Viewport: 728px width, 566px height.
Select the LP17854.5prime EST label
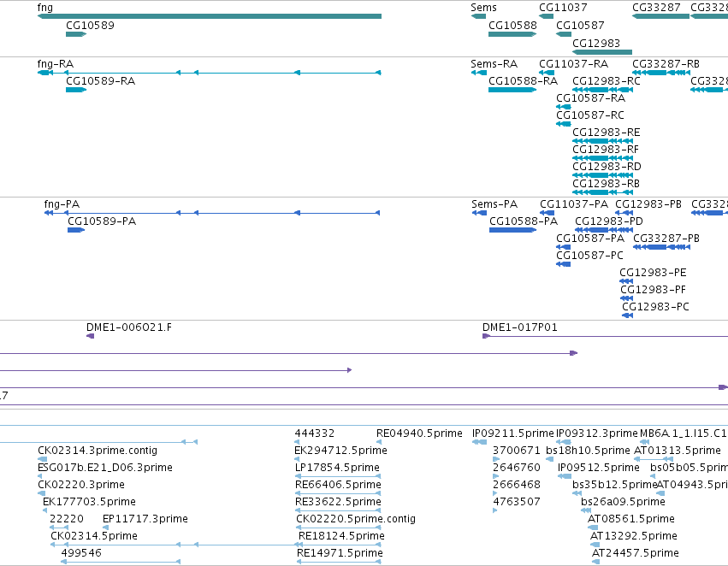337,468
